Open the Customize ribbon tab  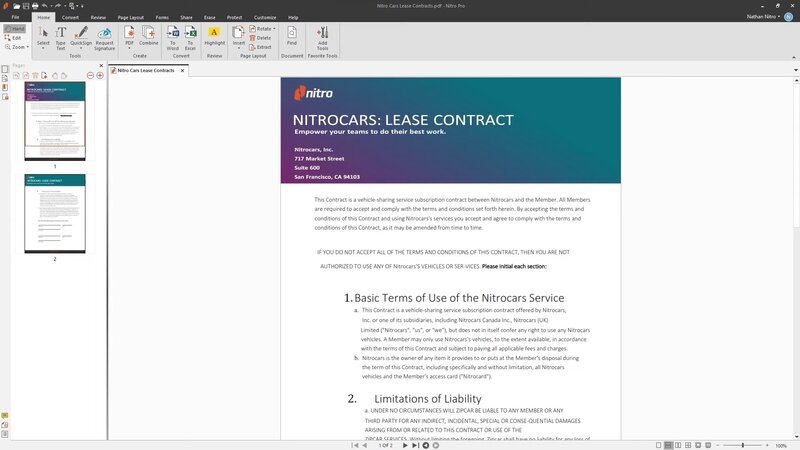point(265,17)
